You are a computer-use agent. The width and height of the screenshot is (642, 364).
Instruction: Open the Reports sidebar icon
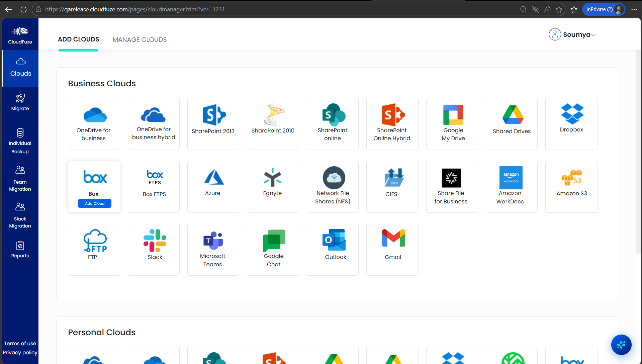coord(20,250)
